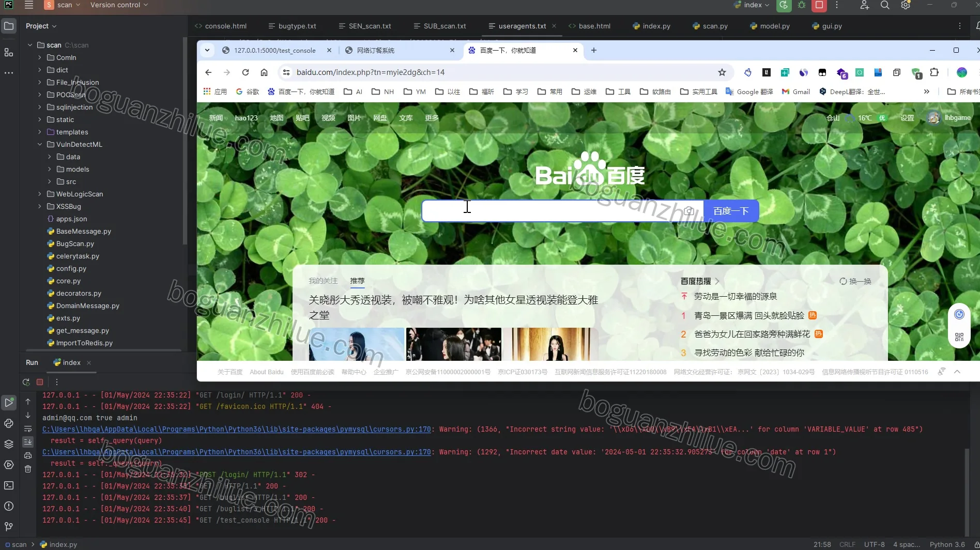Screen dimensions: 980x550
Task: Open the first pymysql cursors.py:170 link
Action: (x=237, y=429)
